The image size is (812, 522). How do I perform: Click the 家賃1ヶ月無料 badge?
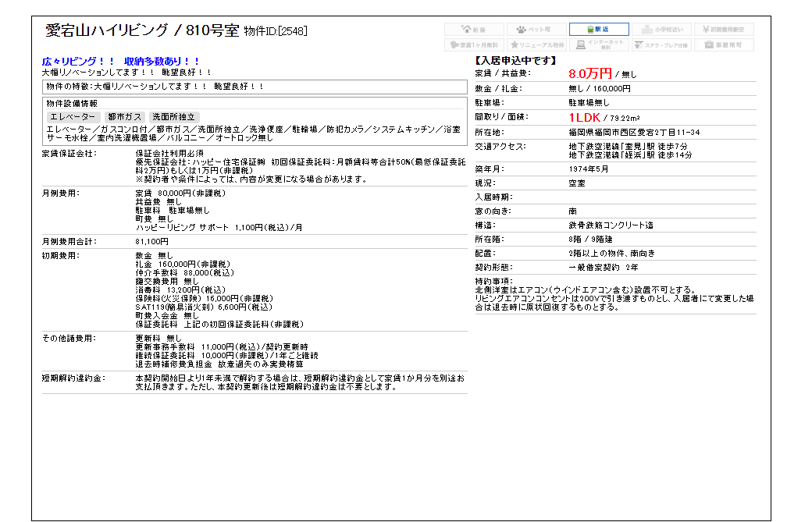[475, 45]
